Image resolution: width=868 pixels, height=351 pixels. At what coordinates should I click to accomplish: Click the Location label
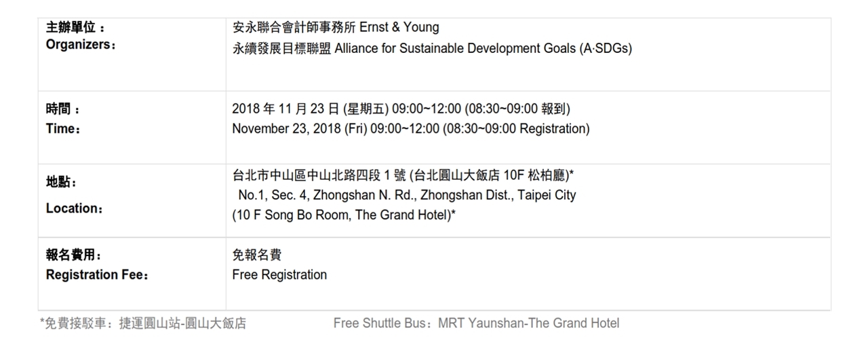pos(75,208)
